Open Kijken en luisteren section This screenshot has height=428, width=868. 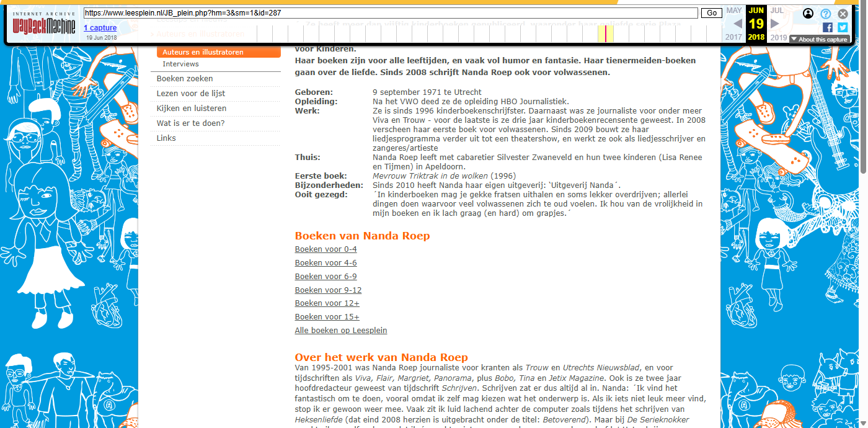coord(191,109)
